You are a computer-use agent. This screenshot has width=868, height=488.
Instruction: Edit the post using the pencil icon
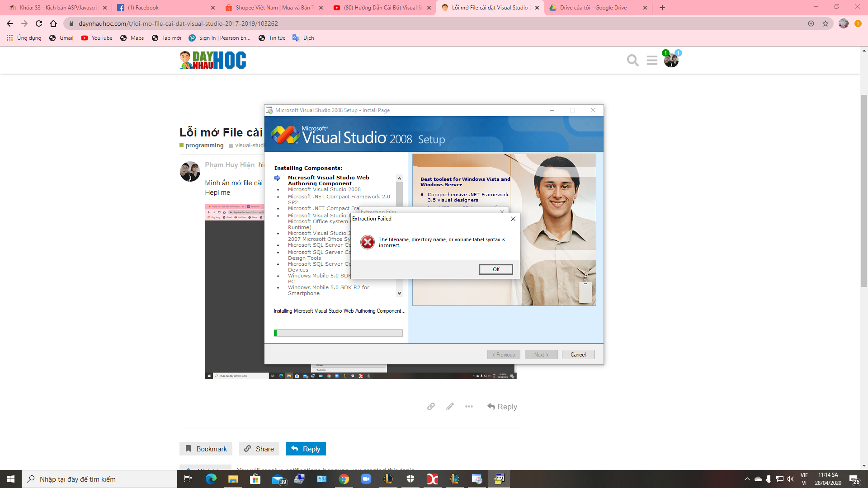pyautogui.click(x=450, y=407)
